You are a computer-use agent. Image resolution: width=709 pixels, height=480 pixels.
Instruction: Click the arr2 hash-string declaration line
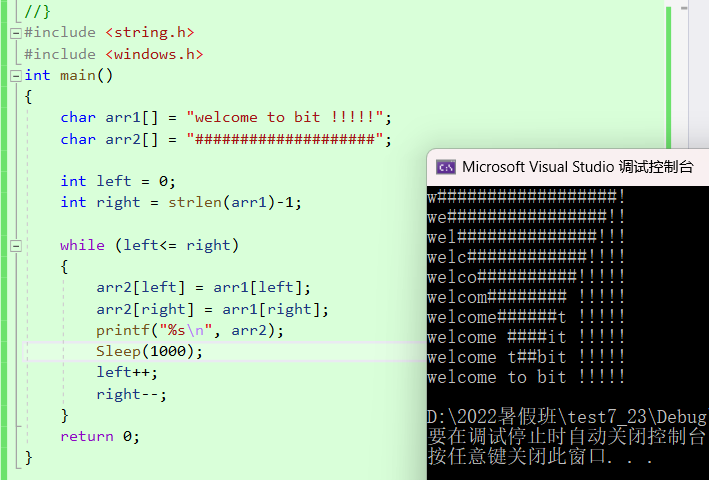(x=226, y=139)
